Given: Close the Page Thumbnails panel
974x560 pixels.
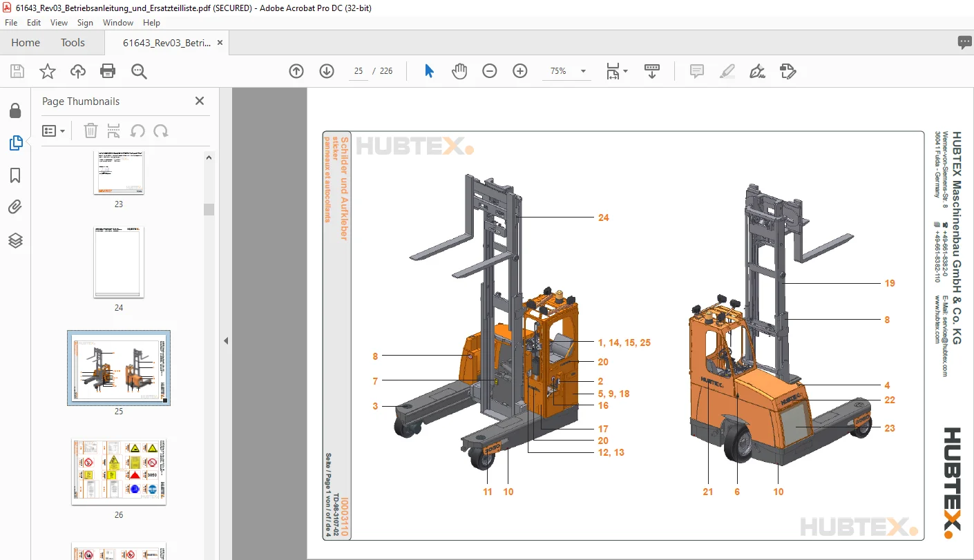Looking at the screenshot, I should pyautogui.click(x=200, y=101).
